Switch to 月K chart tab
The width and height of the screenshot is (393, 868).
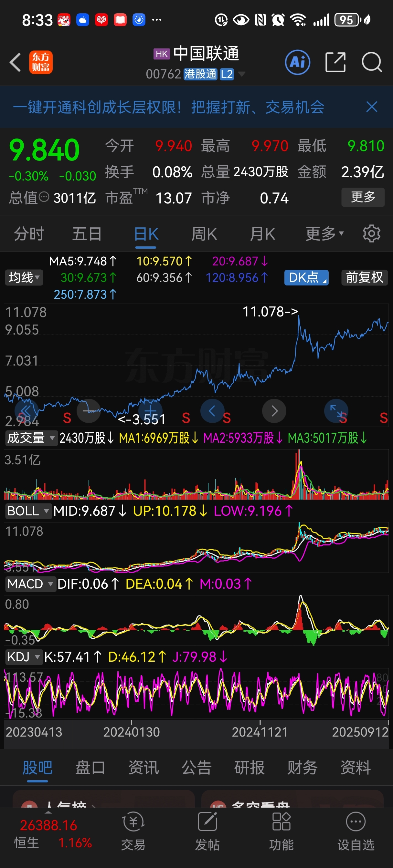[262, 233]
